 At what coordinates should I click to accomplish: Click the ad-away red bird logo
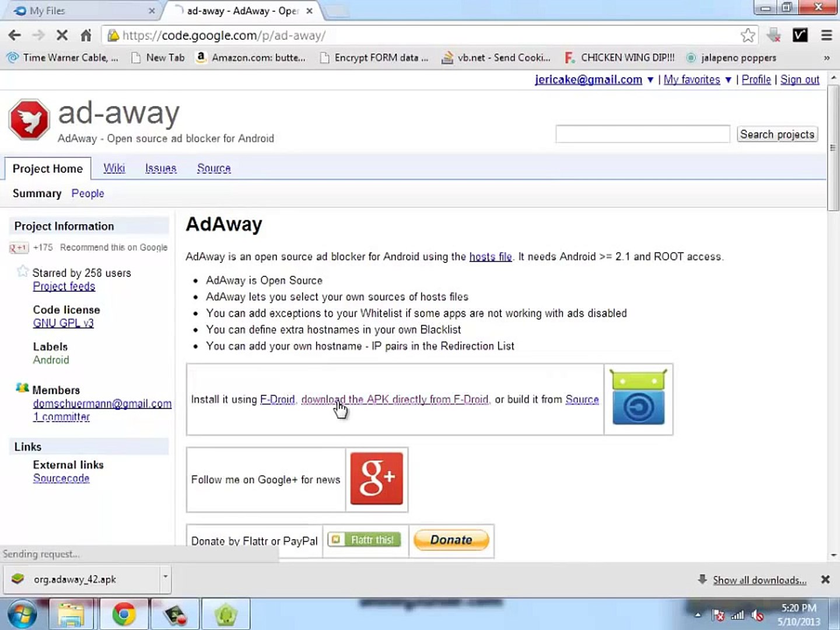29,120
